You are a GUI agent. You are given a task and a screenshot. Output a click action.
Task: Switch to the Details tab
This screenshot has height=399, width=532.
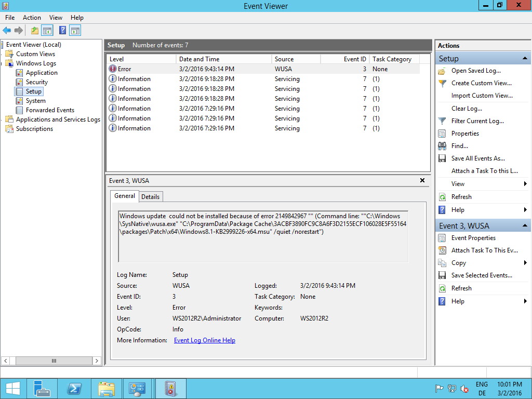[150, 196]
